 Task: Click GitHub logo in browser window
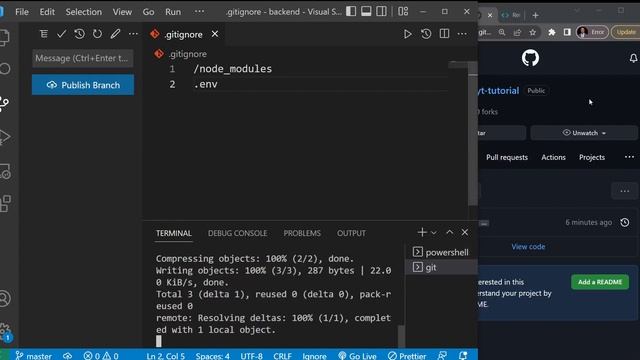pos(530,58)
